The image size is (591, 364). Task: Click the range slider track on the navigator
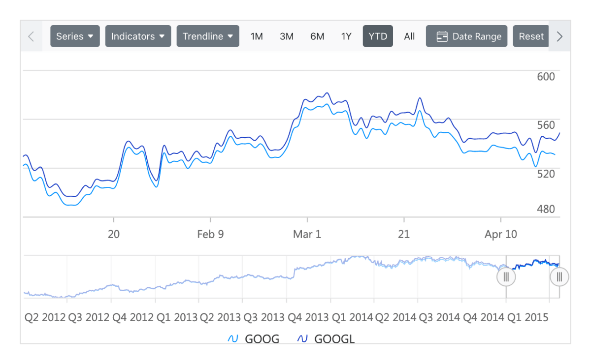click(x=532, y=277)
